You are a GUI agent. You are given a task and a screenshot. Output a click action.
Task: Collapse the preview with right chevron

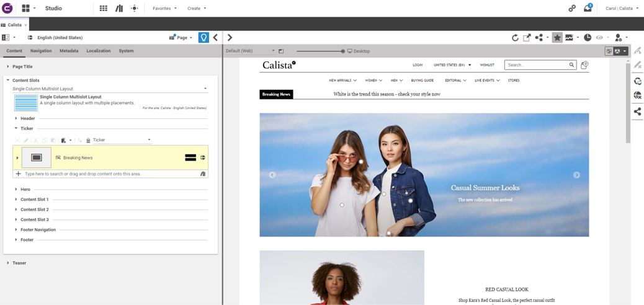point(230,38)
